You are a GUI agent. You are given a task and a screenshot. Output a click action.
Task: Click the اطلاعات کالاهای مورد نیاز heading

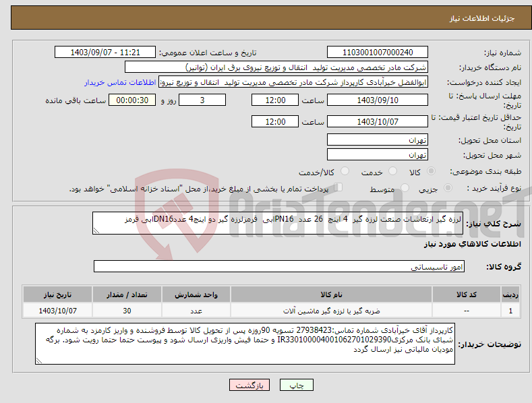(x=472, y=244)
